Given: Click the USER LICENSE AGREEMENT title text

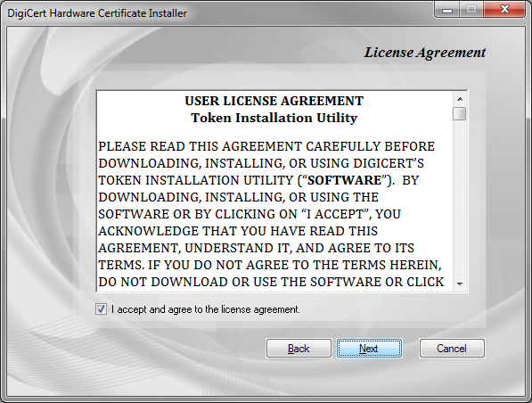Looking at the screenshot, I should click(x=274, y=101).
